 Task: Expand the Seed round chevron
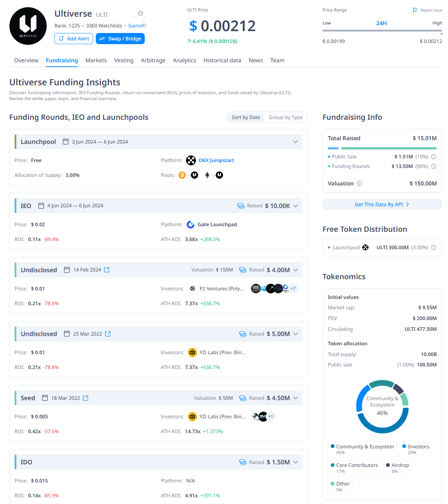click(x=295, y=398)
